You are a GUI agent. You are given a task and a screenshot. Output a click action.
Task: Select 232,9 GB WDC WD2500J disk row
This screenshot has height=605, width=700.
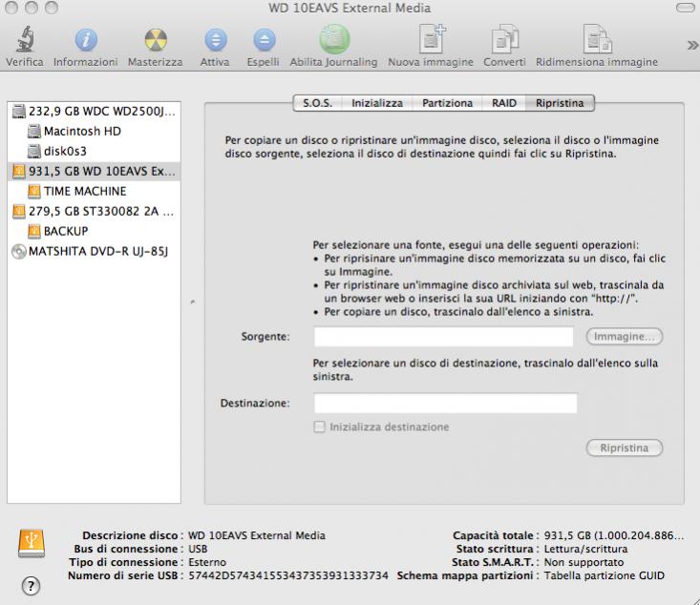[x=94, y=111]
